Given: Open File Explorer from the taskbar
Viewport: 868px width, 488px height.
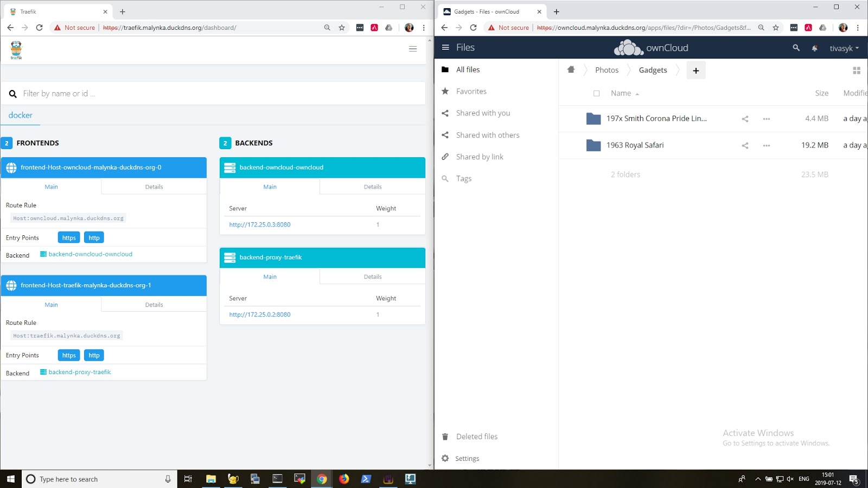Looking at the screenshot, I should [x=211, y=479].
